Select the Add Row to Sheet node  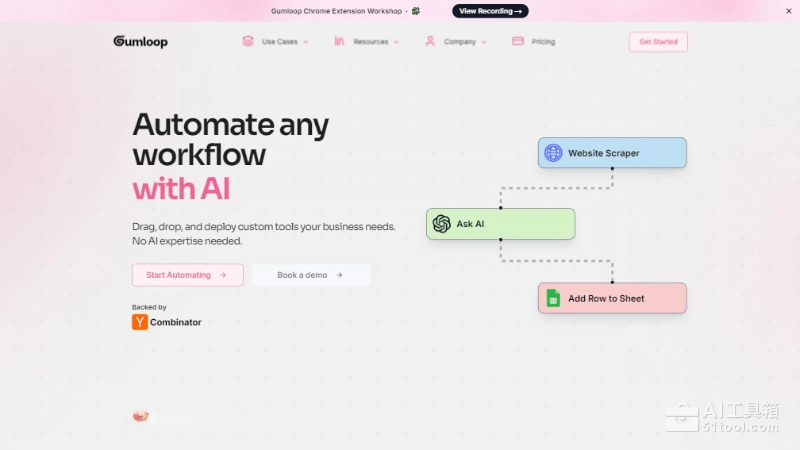pyautogui.click(x=612, y=298)
